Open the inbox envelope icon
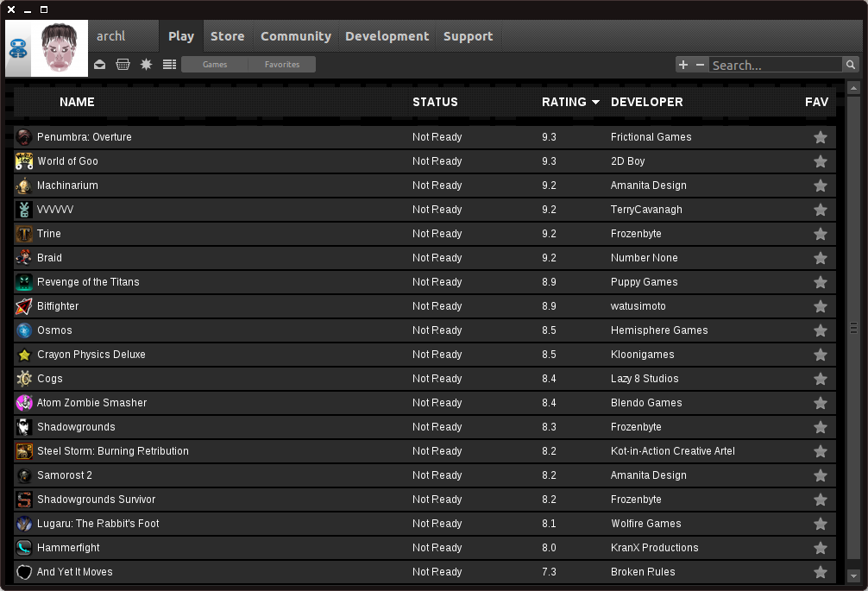The image size is (868, 591). (x=99, y=64)
